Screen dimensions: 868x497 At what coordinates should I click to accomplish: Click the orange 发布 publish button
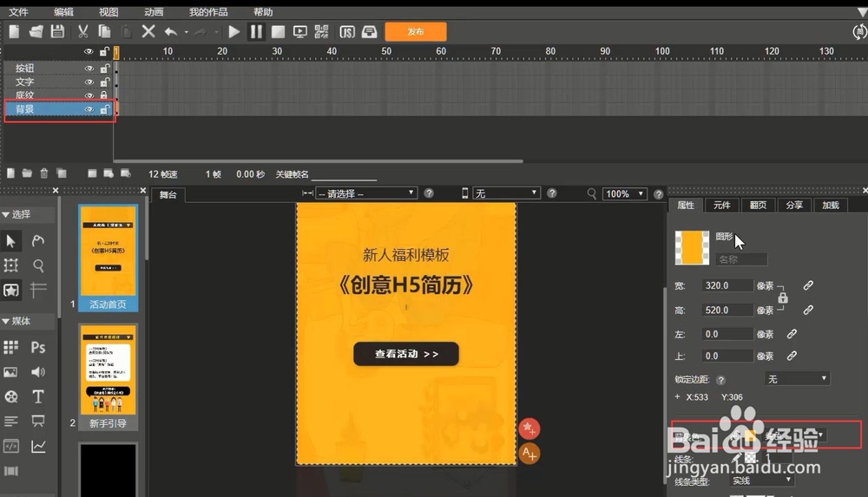coord(416,31)
